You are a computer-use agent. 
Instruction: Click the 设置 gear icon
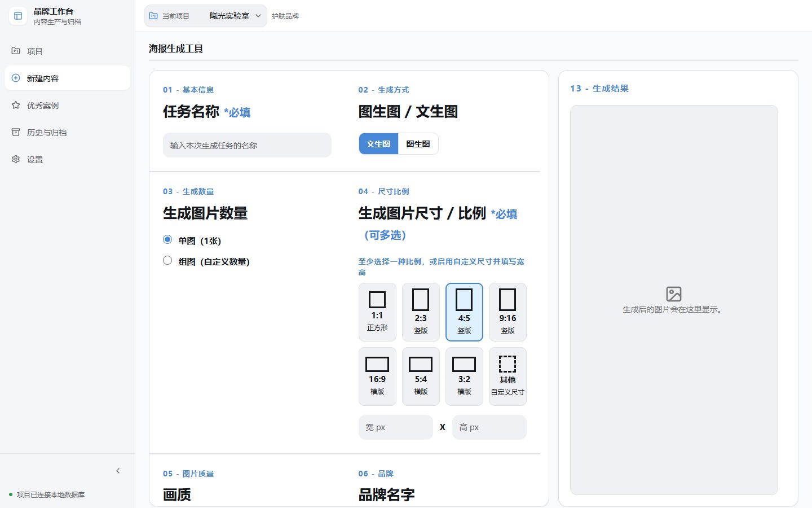[16, 159]
